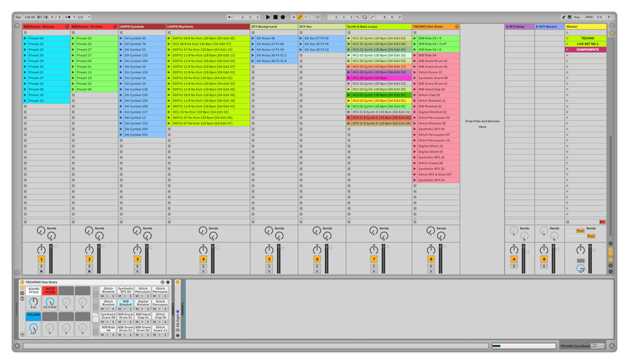Toggle the Key mapping mode button
This screenshot has height=364, width=629.
point(576,16)
